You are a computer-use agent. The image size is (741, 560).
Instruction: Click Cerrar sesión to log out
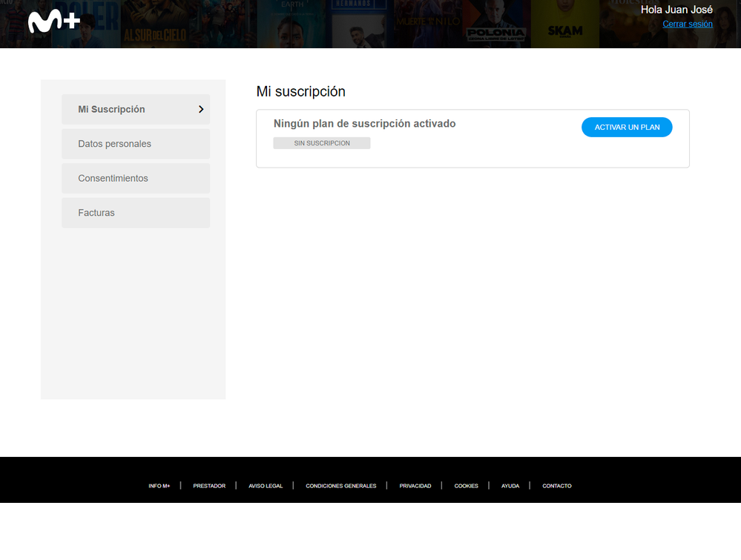tap(687, 24)
